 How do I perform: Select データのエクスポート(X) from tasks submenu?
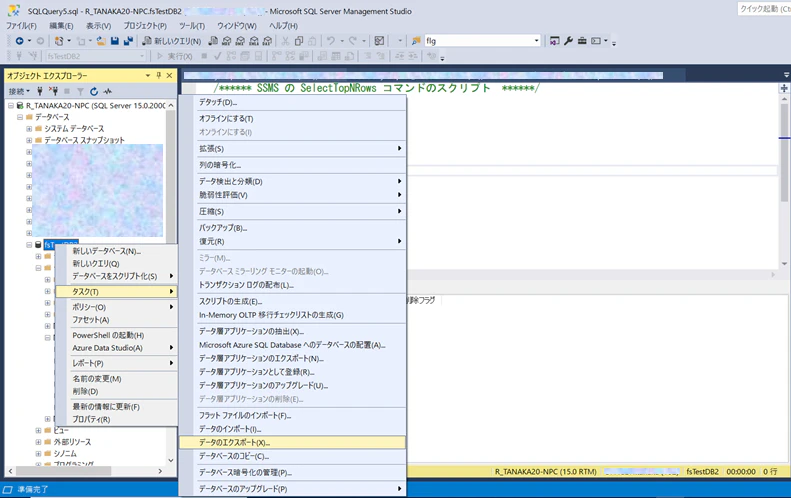pos(292,442)
